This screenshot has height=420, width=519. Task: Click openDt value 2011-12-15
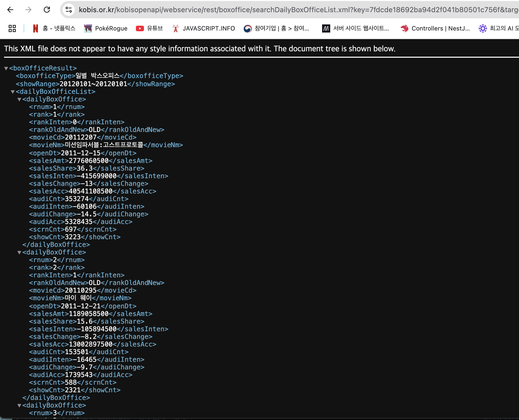tap(81, 153)
